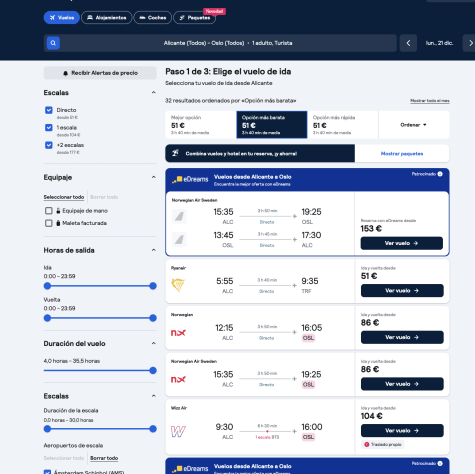
Task: Click the blue search magnifier icon
Action: [x=53, y=43]
